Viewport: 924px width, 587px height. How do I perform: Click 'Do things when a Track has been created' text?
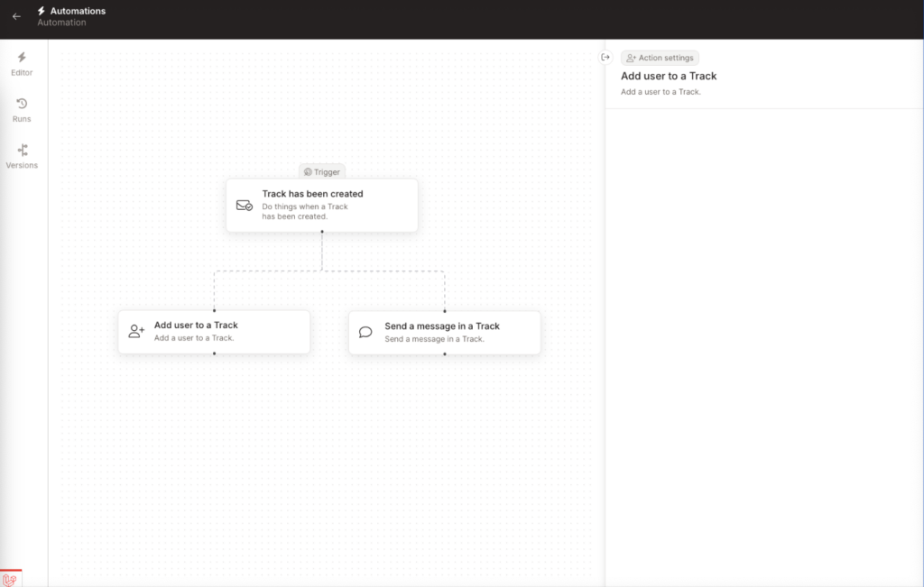tap(305, 211)
